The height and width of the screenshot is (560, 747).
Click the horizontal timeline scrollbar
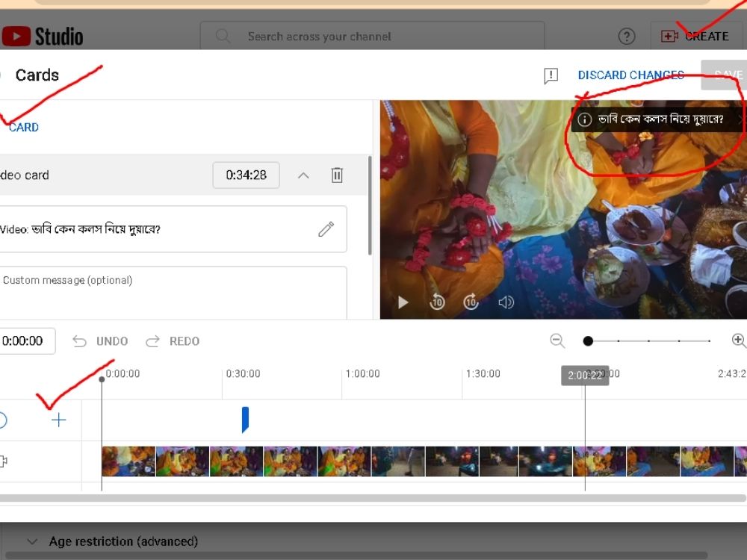tap(373, 498)
